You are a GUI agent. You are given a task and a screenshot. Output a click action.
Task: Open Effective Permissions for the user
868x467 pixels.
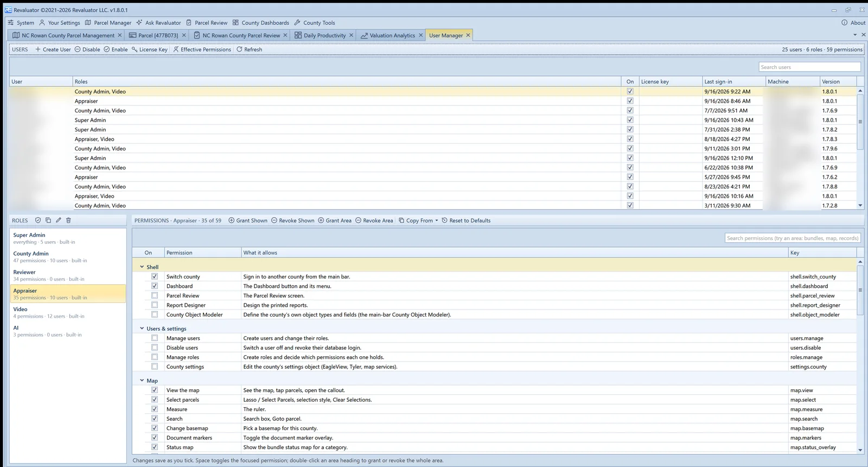(x=202, y=49)
